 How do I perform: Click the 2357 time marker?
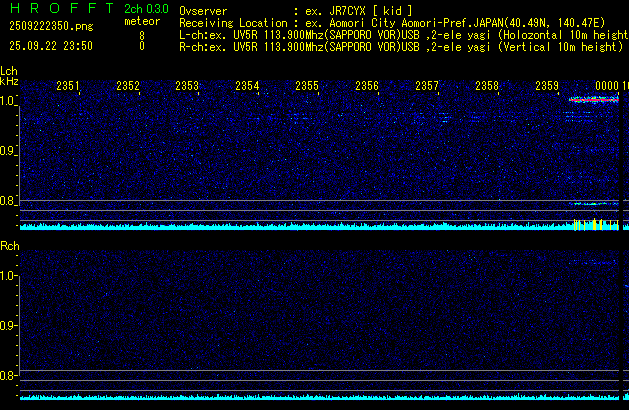(x=427, y=87)
